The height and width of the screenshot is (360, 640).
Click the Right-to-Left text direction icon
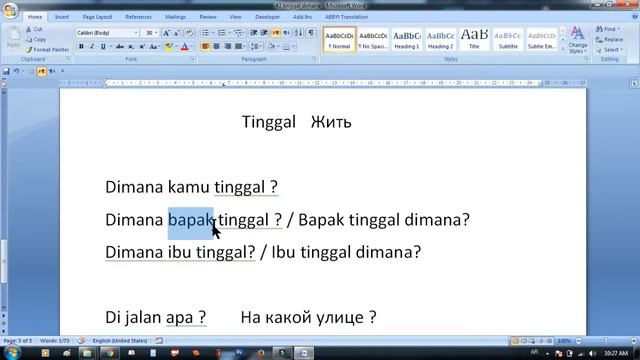pyautogui.click(x=287, y=33)
